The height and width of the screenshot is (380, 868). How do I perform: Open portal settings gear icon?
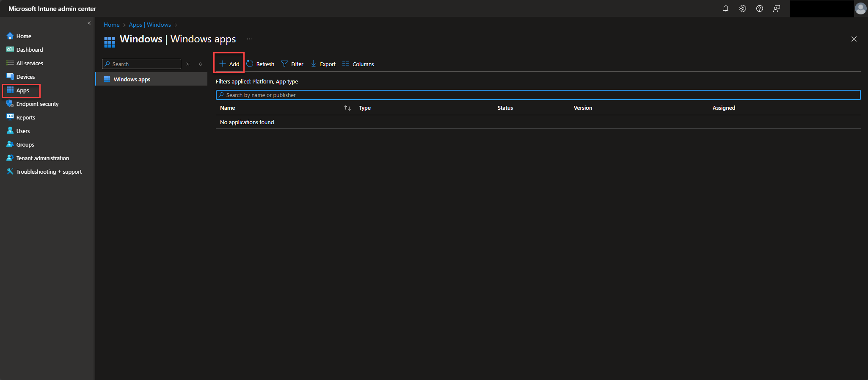743,8
